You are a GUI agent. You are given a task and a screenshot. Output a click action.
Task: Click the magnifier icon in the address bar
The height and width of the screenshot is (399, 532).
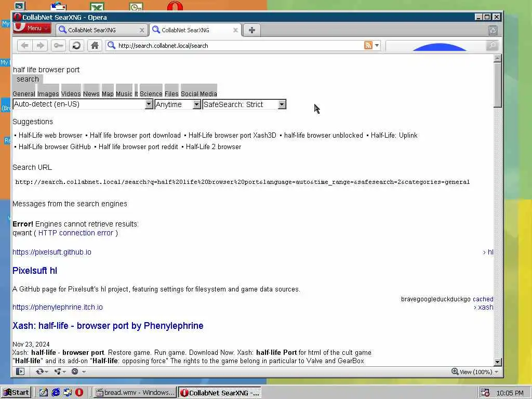(111, 45)
